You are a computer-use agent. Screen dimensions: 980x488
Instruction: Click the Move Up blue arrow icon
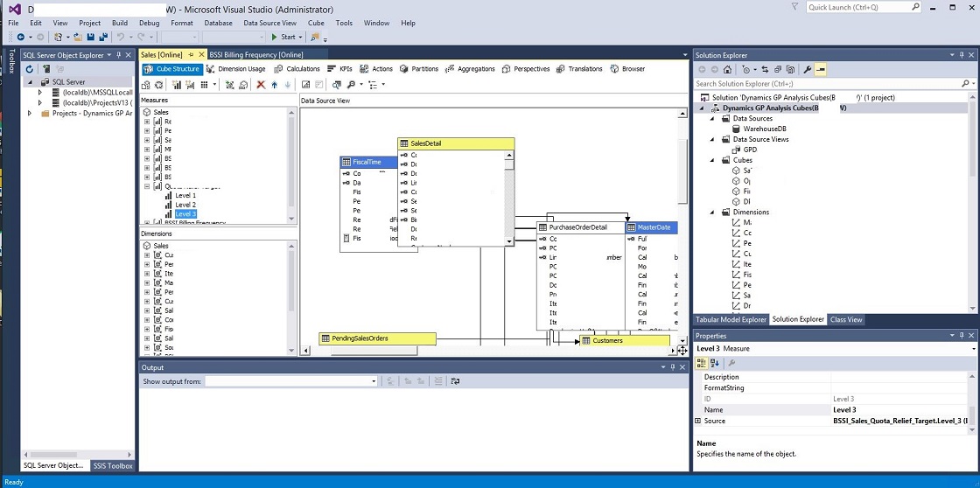tap(274, 85)
